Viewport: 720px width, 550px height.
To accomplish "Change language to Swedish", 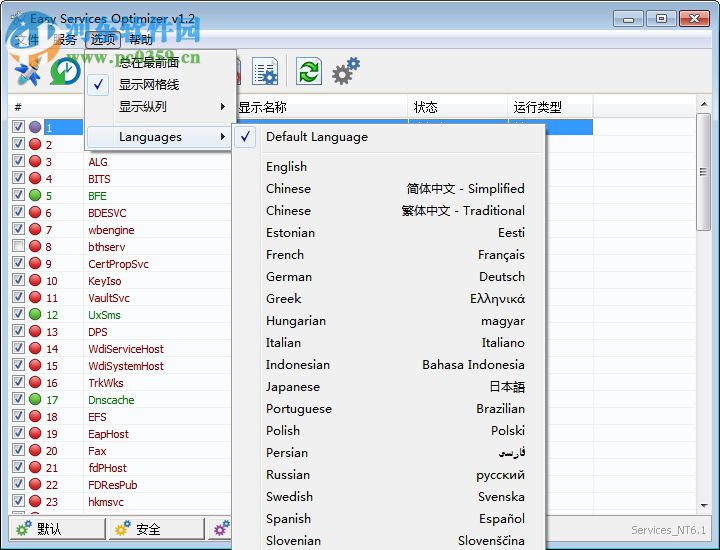I will (x=389, y=497).
